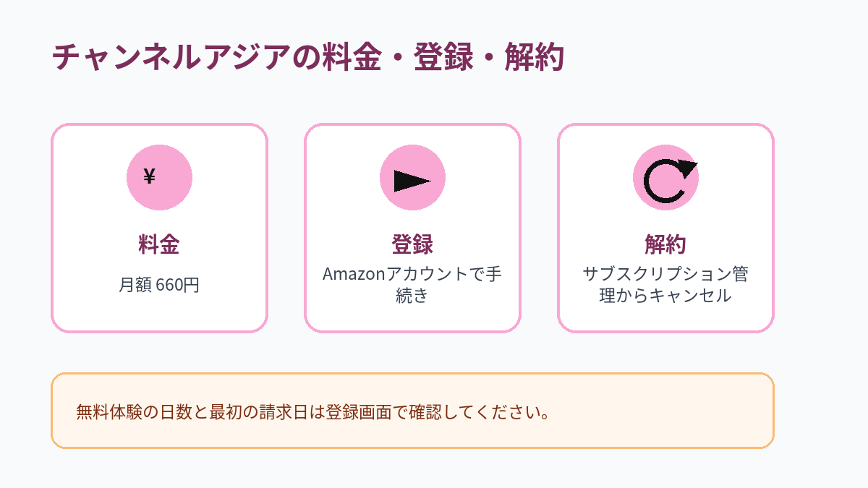
Task: Click the black arrow registration icon
Action: pyautogui.click(x=412, y=181)
